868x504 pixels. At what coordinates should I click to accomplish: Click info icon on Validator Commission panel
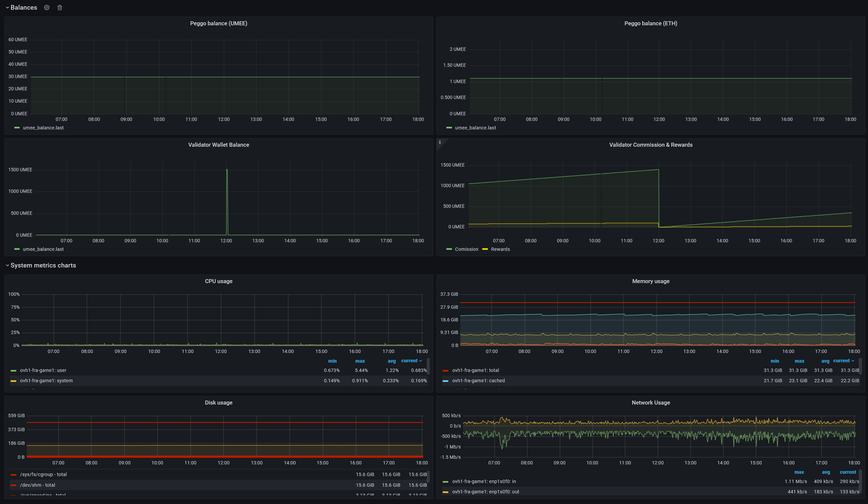coord(440,142)
